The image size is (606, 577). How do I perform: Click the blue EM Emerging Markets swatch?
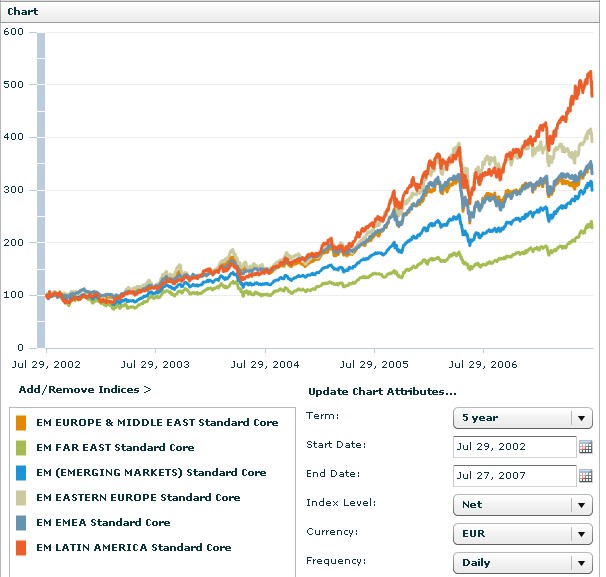(22, 473)
